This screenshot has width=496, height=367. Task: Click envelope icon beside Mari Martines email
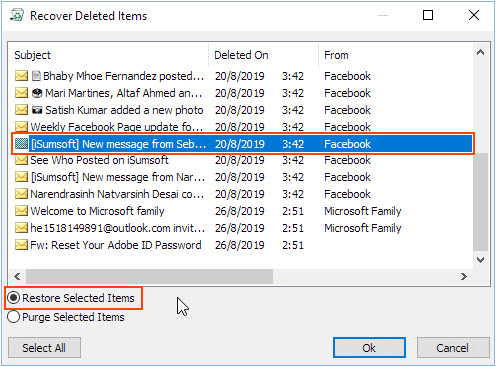click(x=22, y=93)
